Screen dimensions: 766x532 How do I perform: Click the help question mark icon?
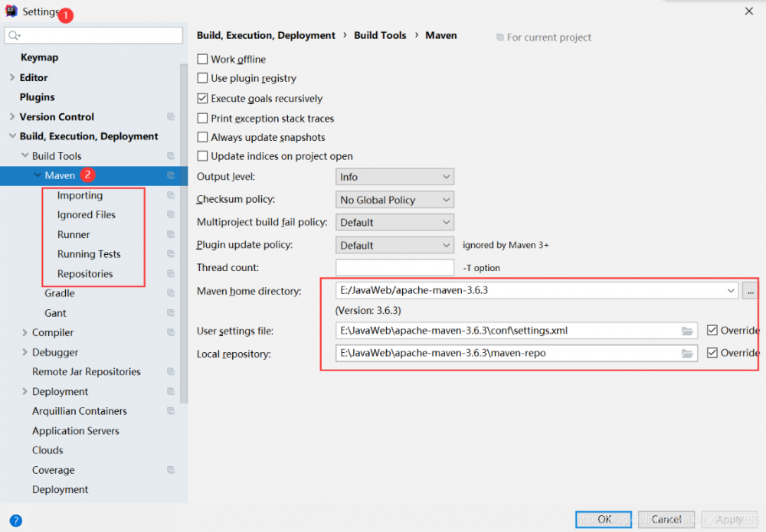(x=15, y=521)
